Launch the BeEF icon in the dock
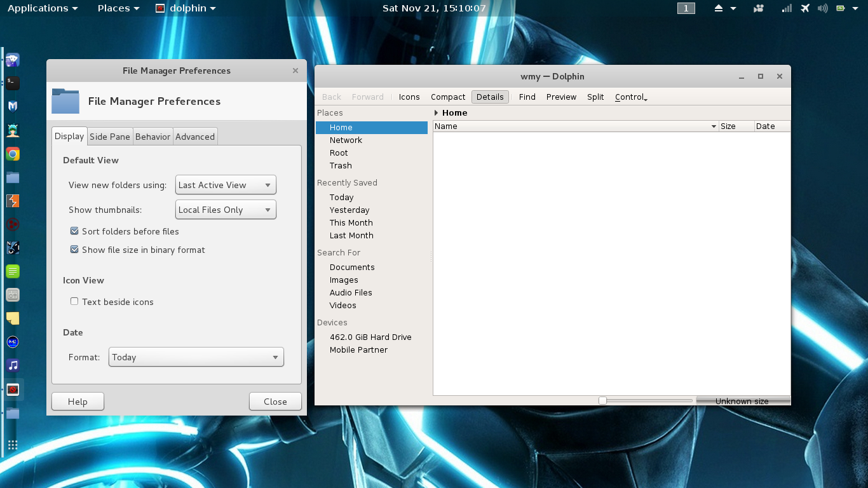Viewport: 868px width, 488px height. pyautogui.click(x=13, y=248)
